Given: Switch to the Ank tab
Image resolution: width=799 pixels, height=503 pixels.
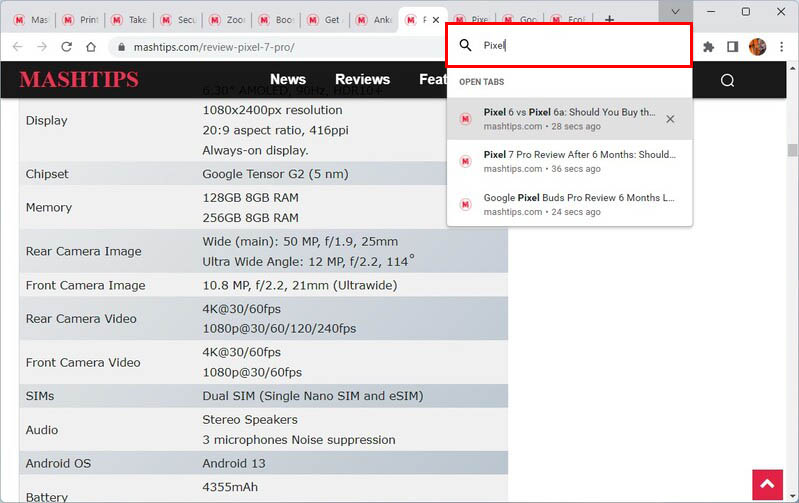Looking at the screenshot, I should [374, 20].
